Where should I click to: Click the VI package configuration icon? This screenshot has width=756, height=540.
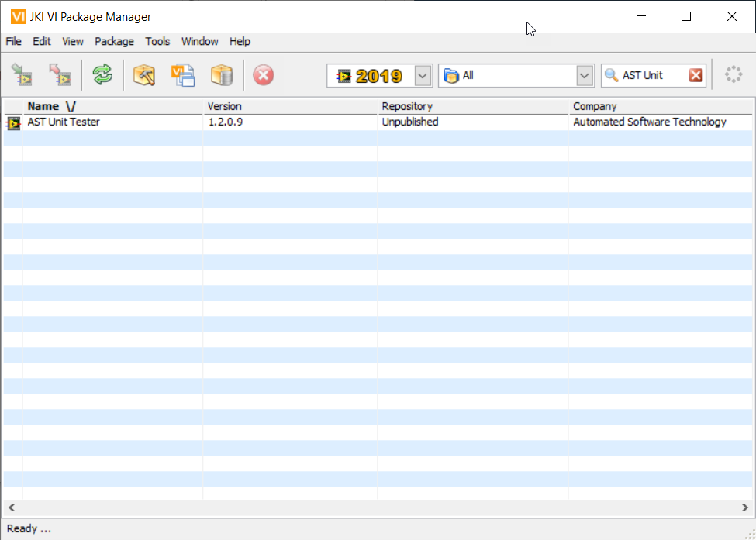[x=183, y=75]
